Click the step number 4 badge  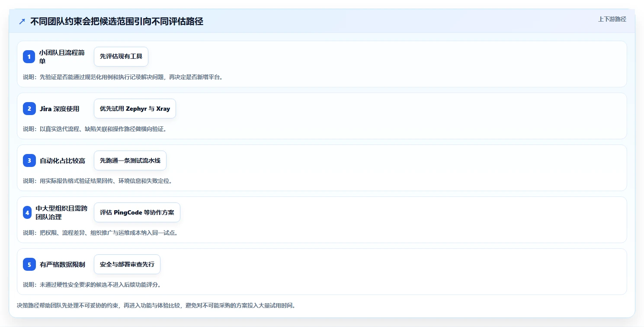pos(27,212)
